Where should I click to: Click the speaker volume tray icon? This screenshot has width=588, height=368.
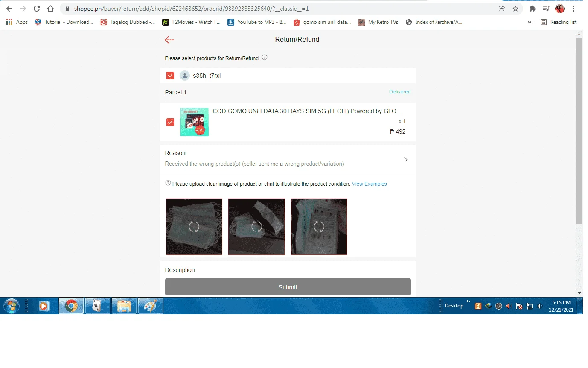(540, 306)
